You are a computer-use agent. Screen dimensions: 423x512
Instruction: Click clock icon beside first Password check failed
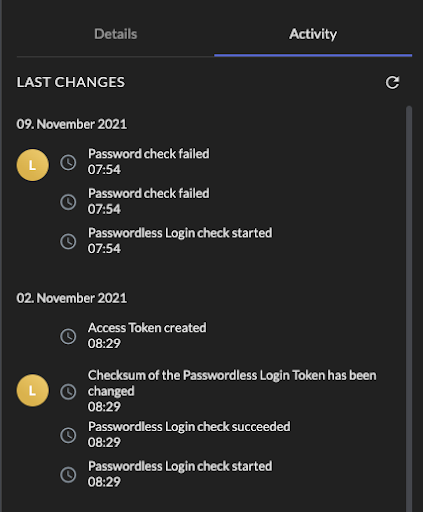point(68,163)
